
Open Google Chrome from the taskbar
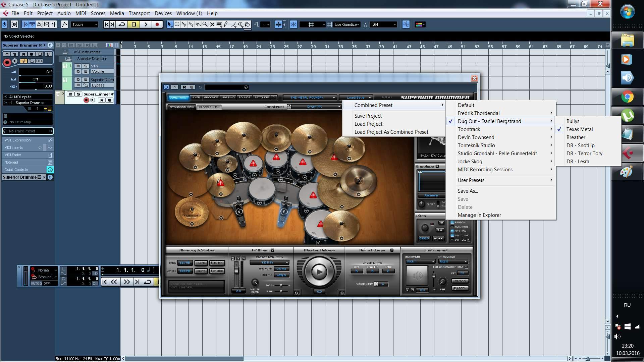click(627, 97)
